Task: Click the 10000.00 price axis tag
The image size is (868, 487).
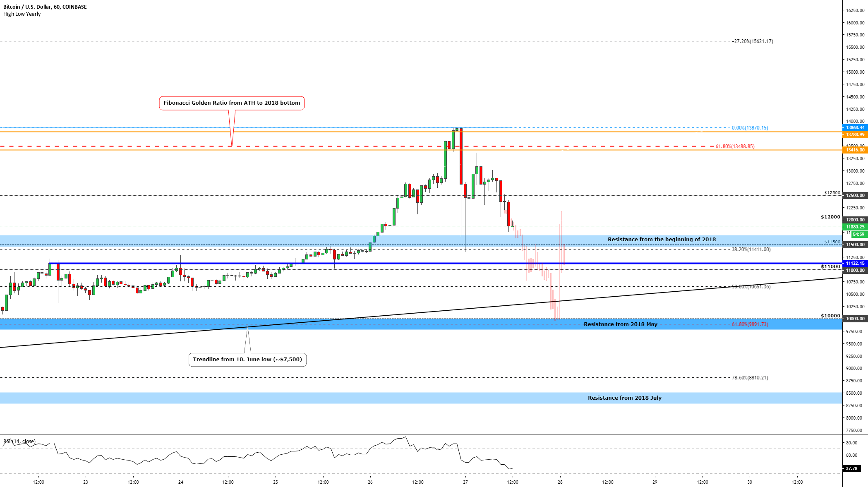Action: [x=855, y=319]
